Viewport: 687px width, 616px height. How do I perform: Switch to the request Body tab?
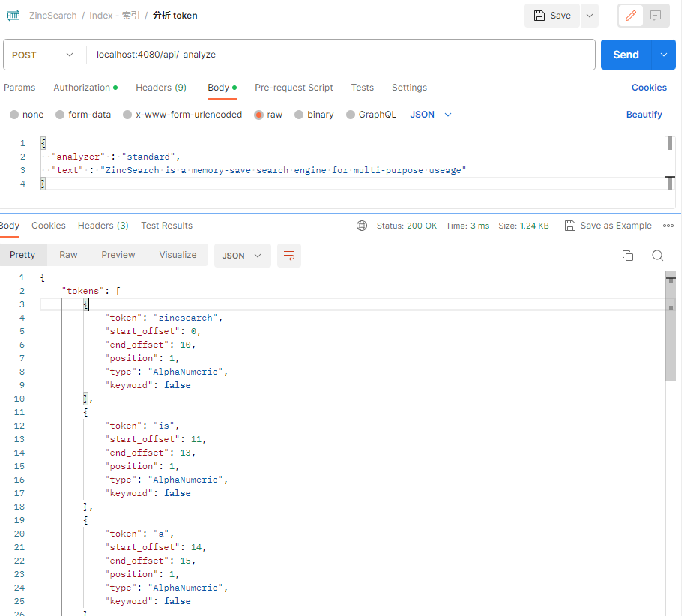[x=223, y=88]
